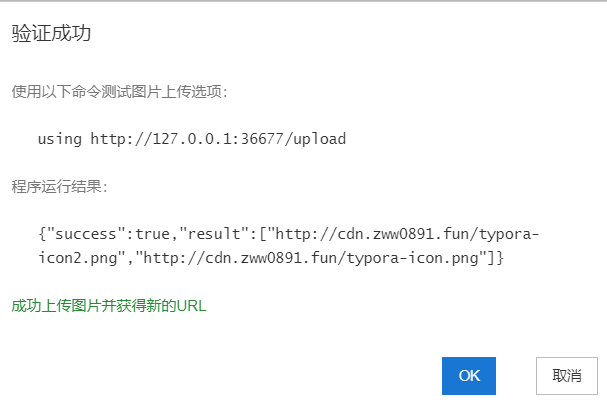Screen dimensions: 607x403
Task: Click 图片上传选项 in the instruction line
Action: pos(180,92)
